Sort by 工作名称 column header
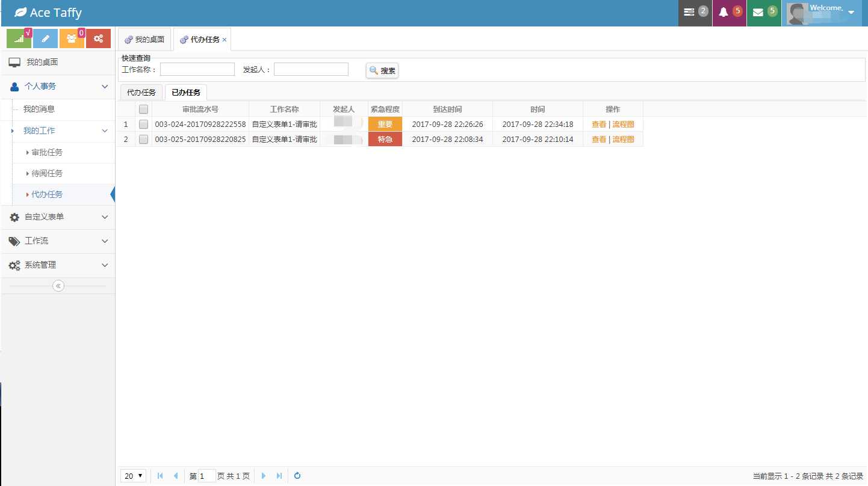This screenshot has width=868, height=486. coord(285,109)
